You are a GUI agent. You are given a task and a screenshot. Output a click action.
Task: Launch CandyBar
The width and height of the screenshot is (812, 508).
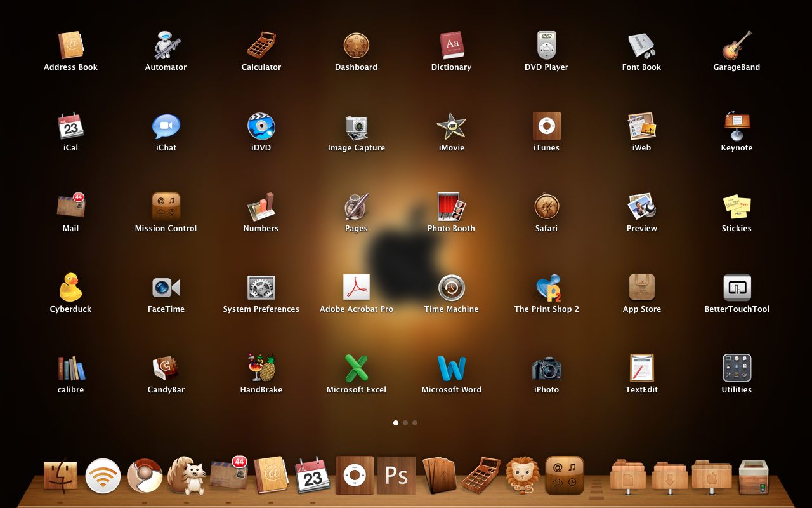coord(166,368)
